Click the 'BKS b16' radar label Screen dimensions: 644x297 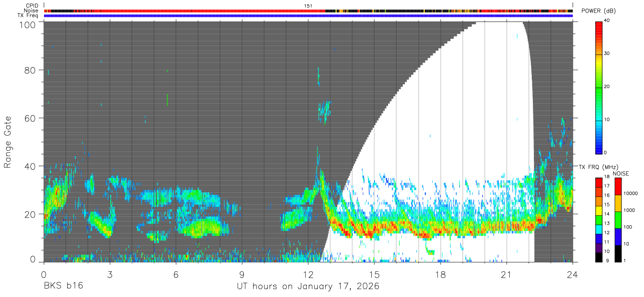click(62, 287)
